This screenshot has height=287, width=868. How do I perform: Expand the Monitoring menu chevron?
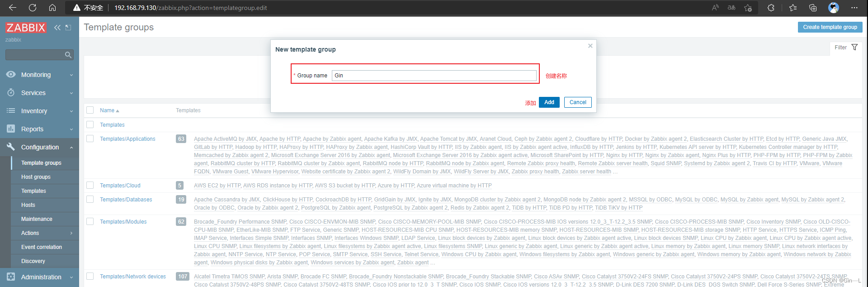coord(71,75)
